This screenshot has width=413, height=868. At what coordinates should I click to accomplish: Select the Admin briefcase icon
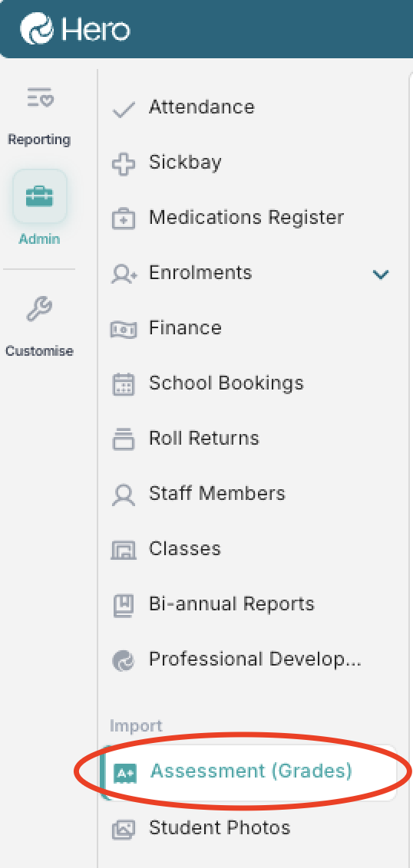click(40, 196)
